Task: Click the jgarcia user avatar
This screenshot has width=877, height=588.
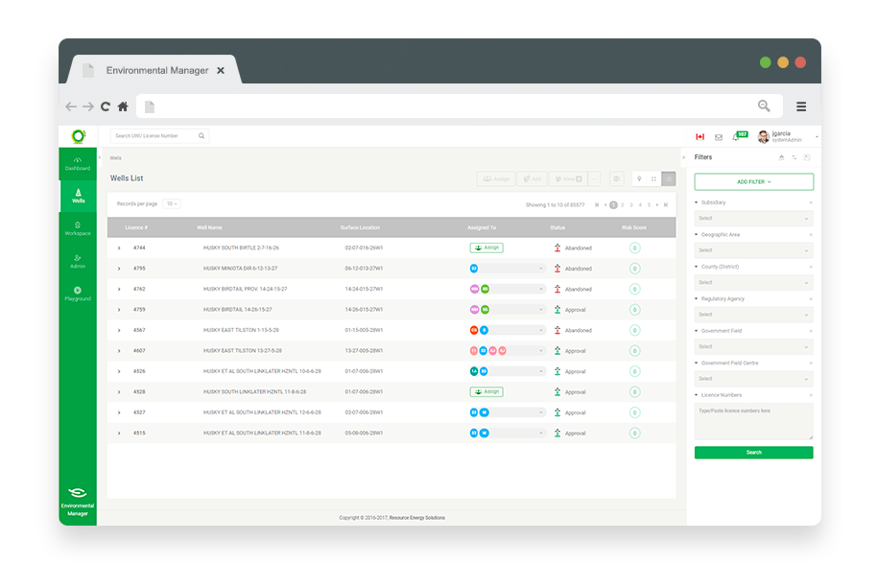Action: tap(763, 137)
